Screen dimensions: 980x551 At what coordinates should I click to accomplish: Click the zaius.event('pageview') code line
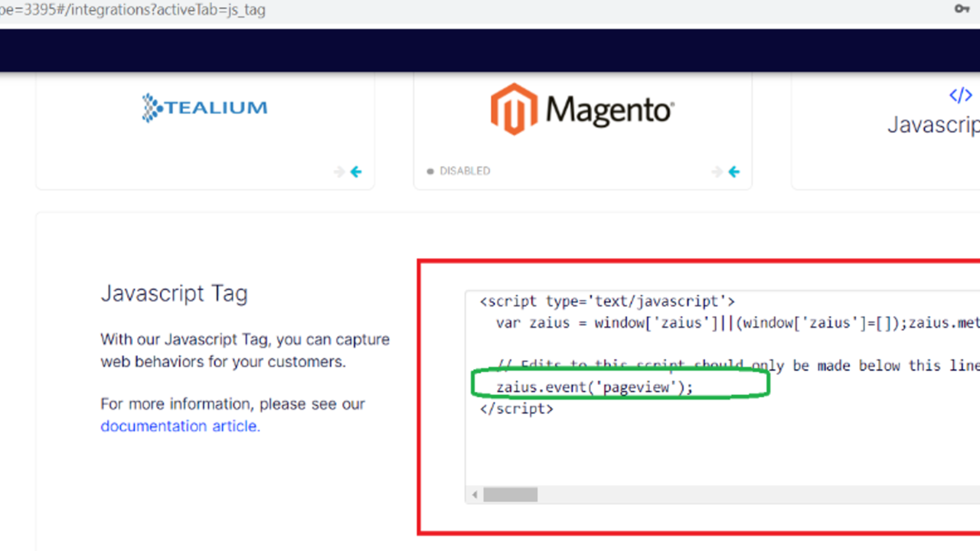click(x=594, y=387)
